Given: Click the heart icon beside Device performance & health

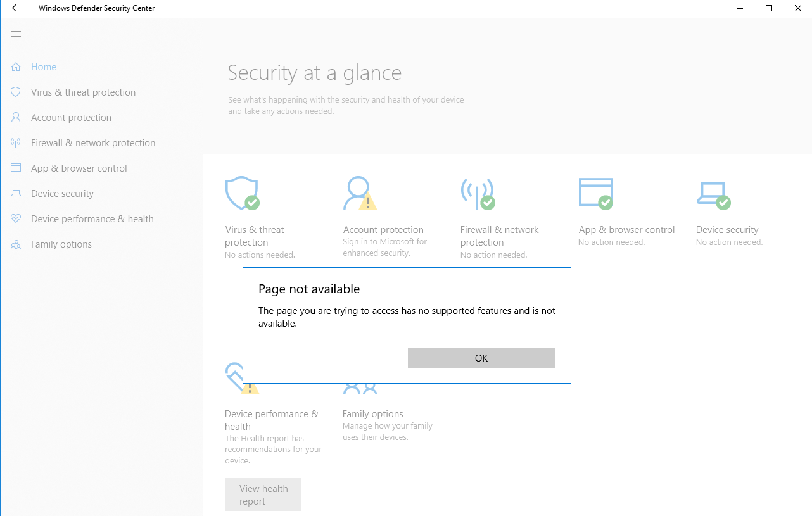Looking at the screenshot, I should (x=16, y=218).
